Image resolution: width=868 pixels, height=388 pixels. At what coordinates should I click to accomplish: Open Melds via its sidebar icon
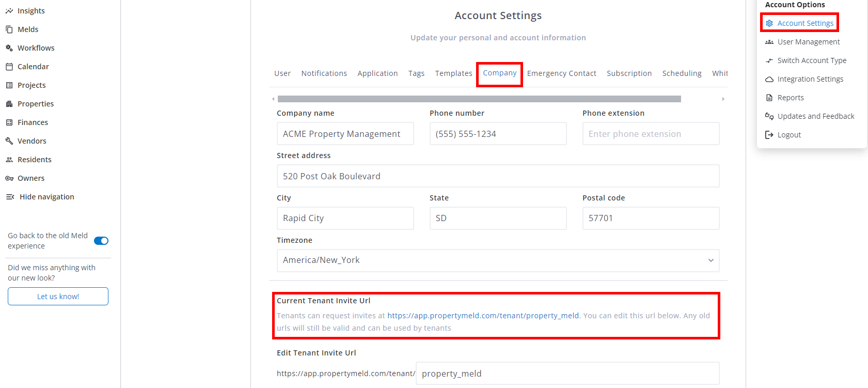(9, 29)
